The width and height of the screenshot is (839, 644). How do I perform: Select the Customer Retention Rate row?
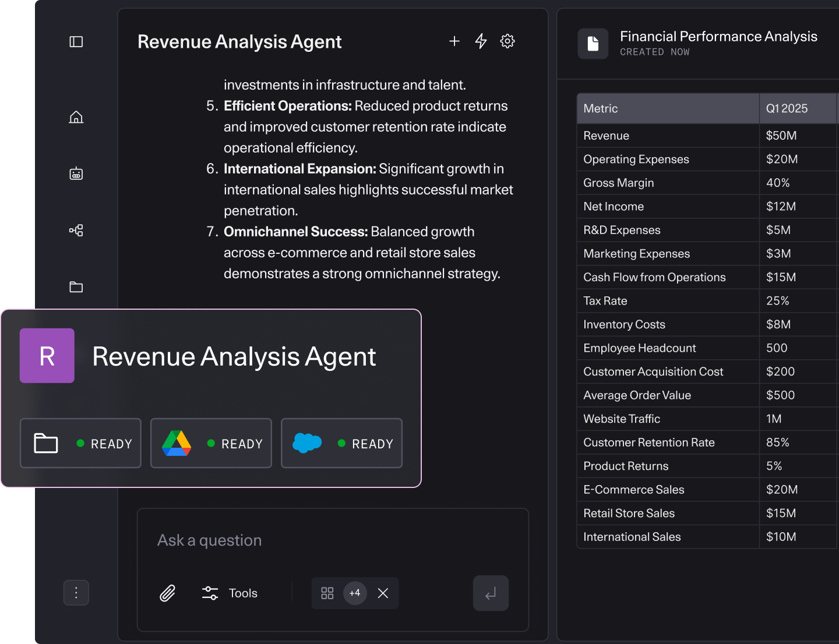[708, 443]
